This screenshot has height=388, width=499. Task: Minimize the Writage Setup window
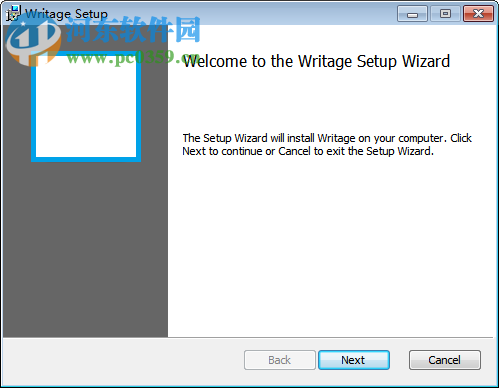tap(412, 14)
